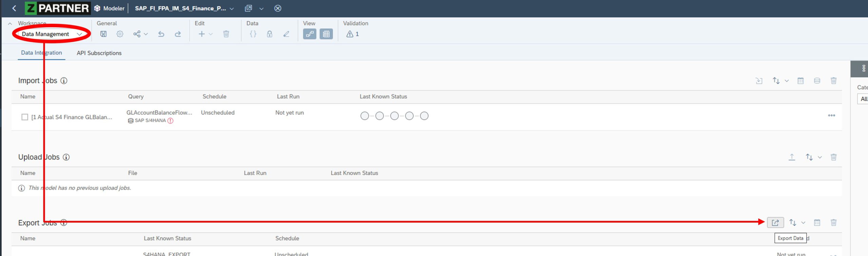Collapse the toolbar with the Workspace chevron
868x256 pixels.
click(10, 23)
